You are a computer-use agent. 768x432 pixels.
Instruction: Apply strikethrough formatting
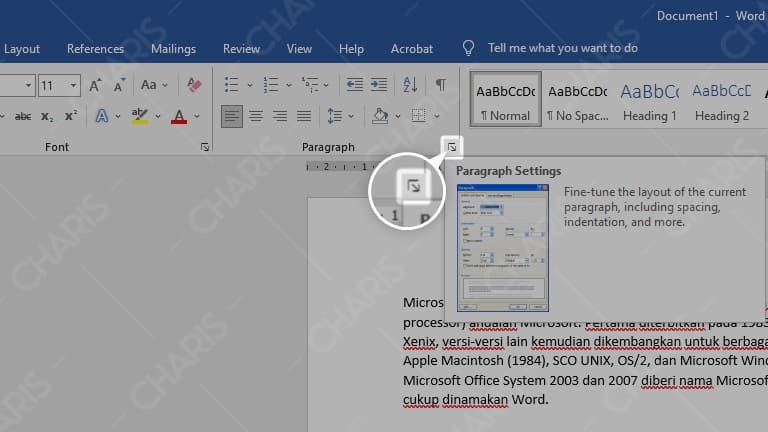pyautogui.click(x=23, y=117)
